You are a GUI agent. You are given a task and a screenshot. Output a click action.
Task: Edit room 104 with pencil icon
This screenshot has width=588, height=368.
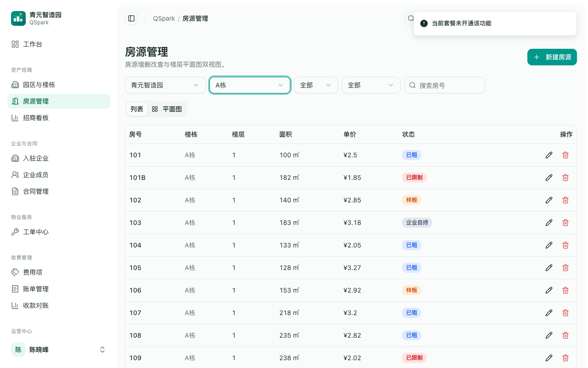pos(549,245)
